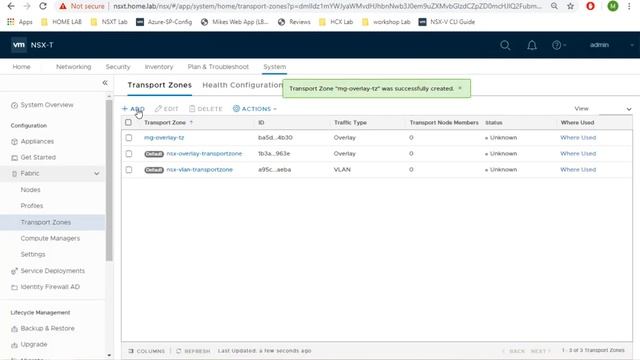Collapse the sidebar with double chevron

(105, 83)
